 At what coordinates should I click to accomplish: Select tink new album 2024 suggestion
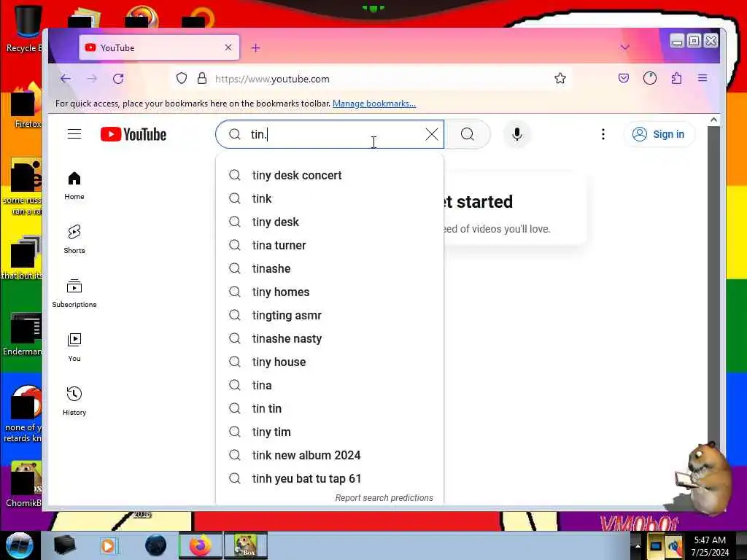pyautogui.click(x=330, y=455)
